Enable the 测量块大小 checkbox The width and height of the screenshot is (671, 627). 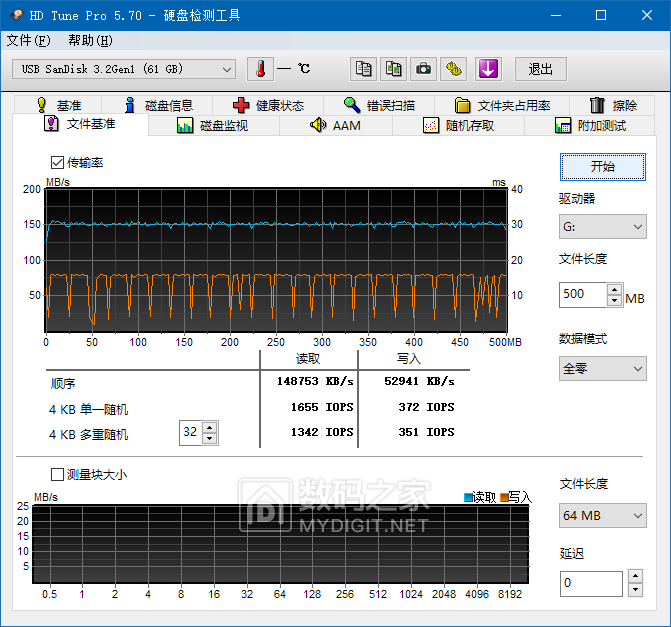(57, 474)
